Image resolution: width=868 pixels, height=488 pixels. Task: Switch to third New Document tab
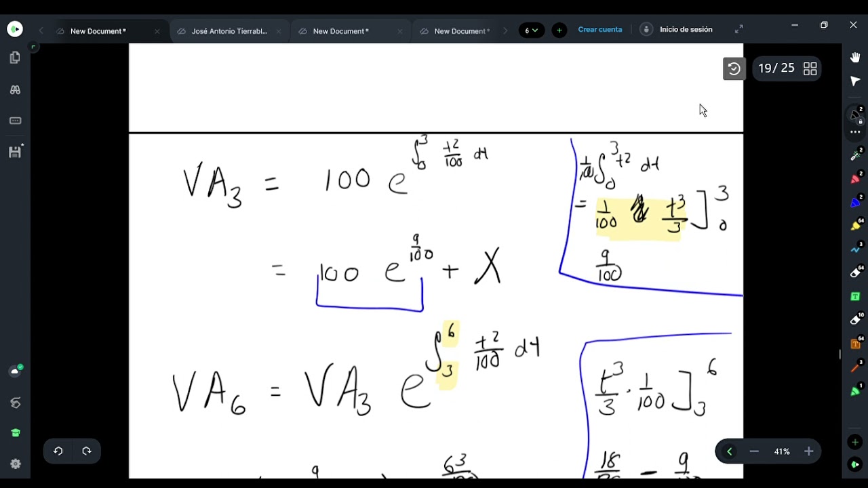pos(341,31)
